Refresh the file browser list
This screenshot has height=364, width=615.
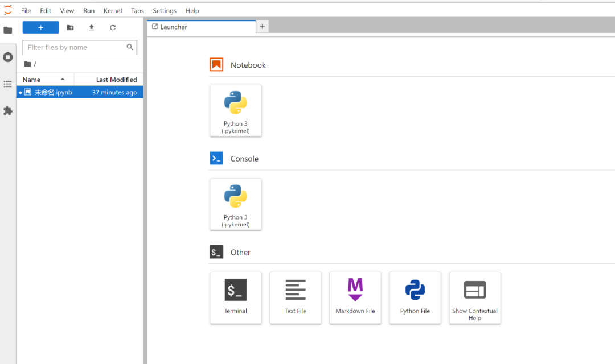coord(113,27)
